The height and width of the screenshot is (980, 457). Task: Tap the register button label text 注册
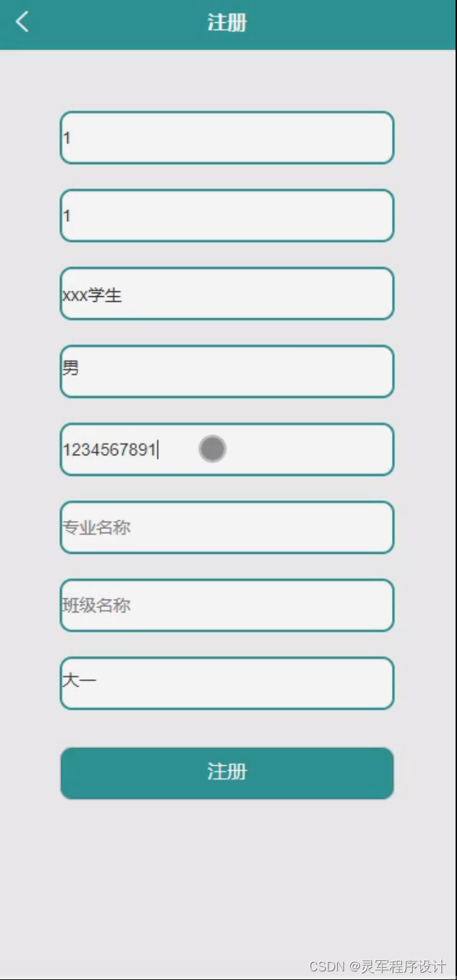coord(226,773)
